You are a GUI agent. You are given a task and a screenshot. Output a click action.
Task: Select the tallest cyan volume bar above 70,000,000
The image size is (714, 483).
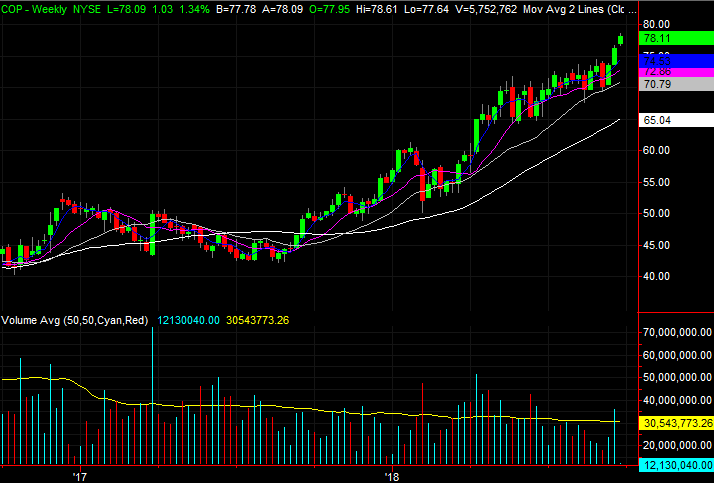click(x=153, y=396)
